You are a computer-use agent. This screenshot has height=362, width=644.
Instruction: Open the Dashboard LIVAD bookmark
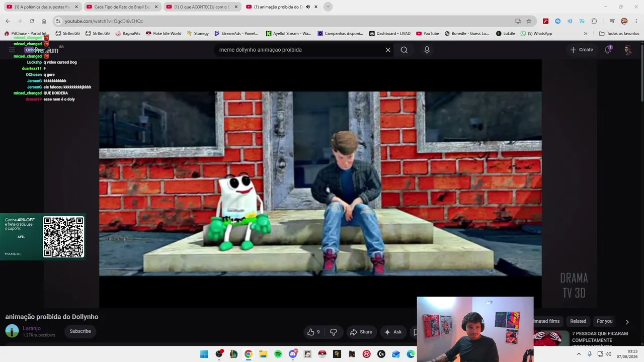coord(390,34)
